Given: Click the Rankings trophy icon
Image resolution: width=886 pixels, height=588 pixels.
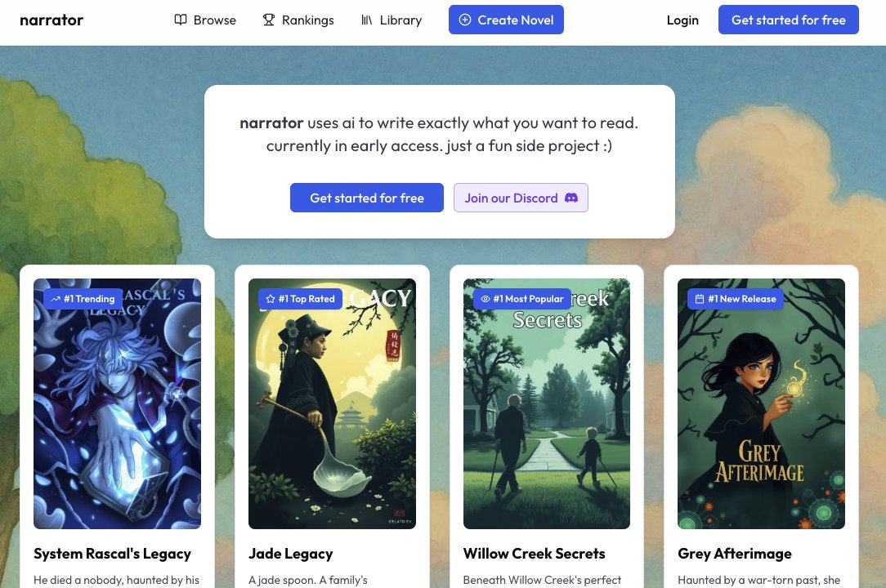Looking at the screenshot, I should pos(268,20).
